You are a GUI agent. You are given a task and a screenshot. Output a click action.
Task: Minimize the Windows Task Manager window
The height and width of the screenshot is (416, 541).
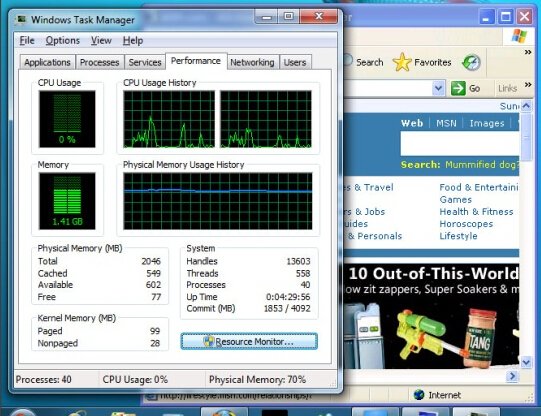click(x=266, y=17)
